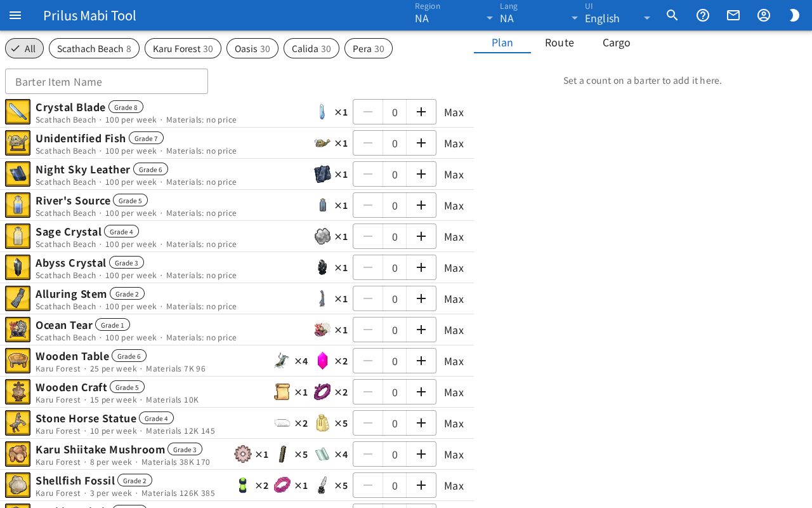Toggle the Oasis filter chip
The height and width of the screenshot is (508, 812).
pyautogui.click(x=252, y=48)
